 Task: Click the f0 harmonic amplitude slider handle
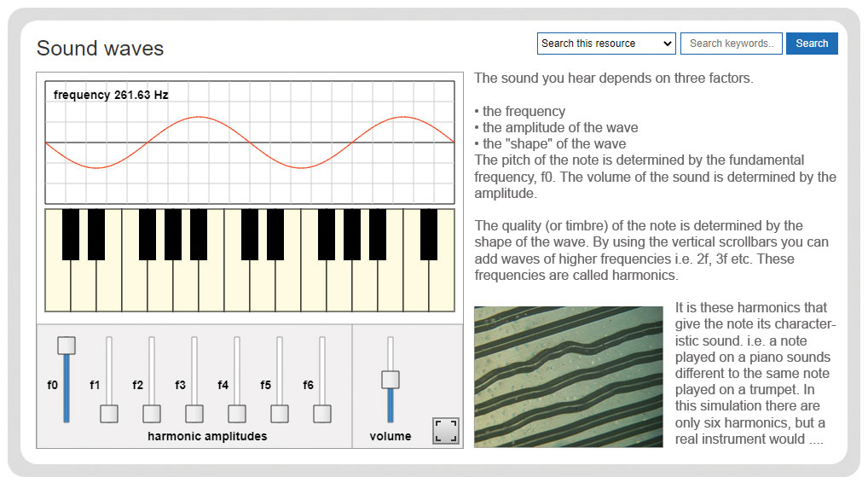click(67, 346)
